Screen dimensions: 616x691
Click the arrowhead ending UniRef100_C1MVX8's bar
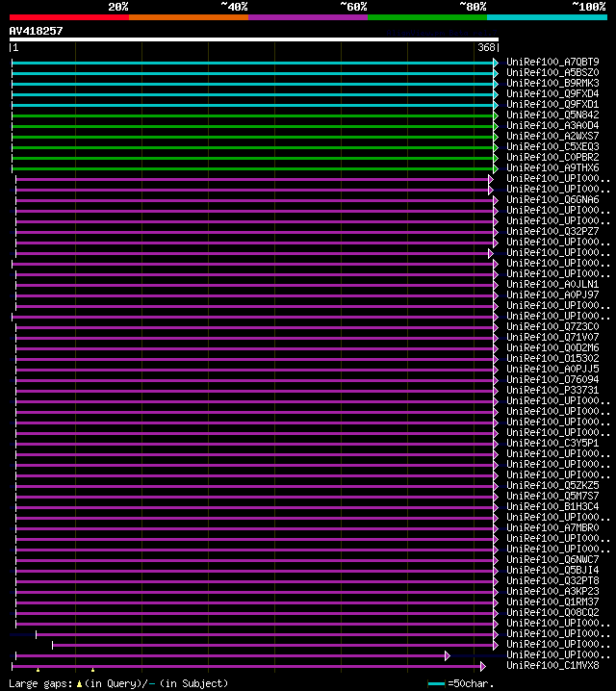click(x=483, y=666)
